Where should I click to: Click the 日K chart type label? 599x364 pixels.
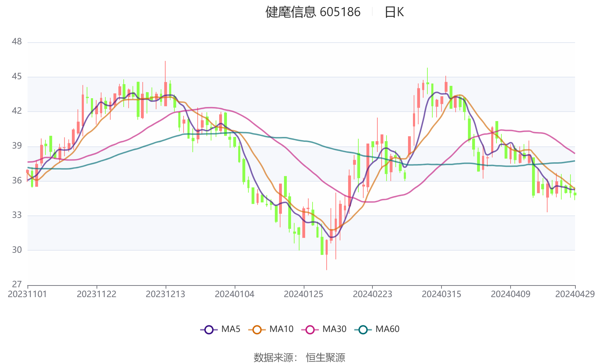[x=394, y=12]
